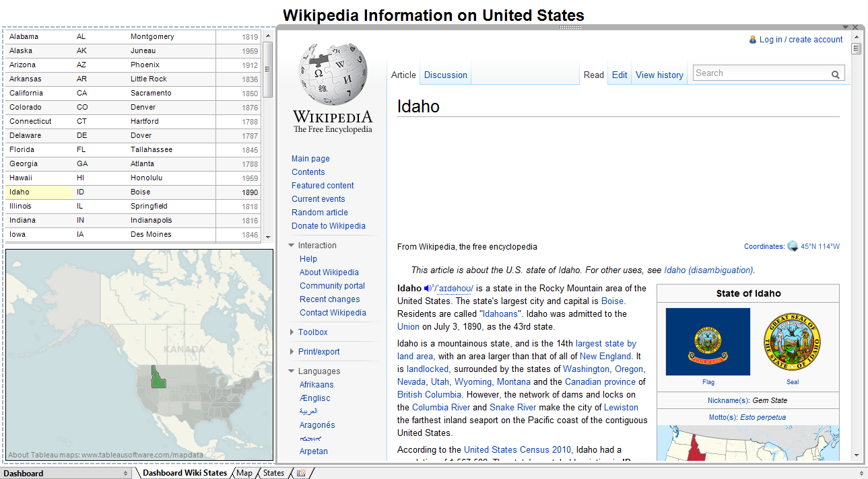
Task: Switch to the Map sheet tab
Action: point(244,473)
